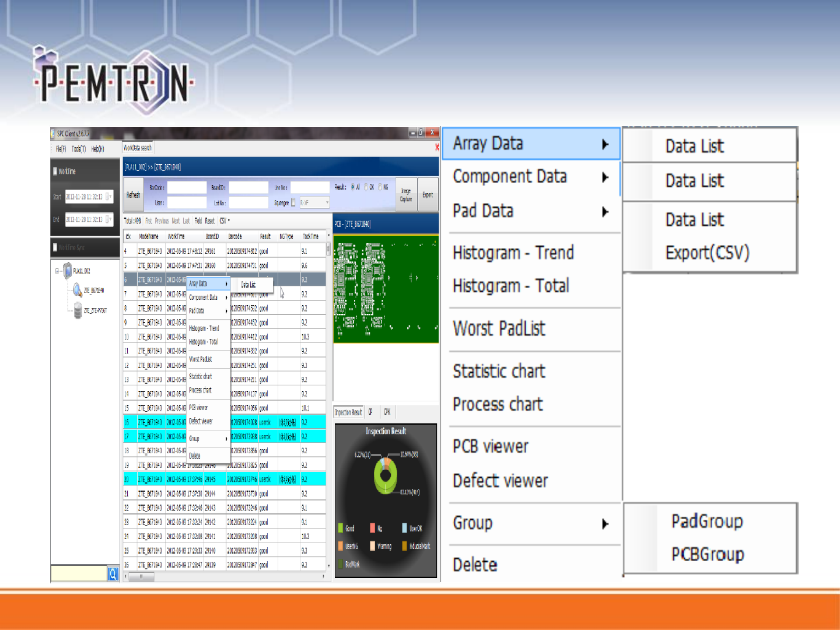Focus the BarCode input field
This screenshot has width=840, height=630.
point(187,188)
